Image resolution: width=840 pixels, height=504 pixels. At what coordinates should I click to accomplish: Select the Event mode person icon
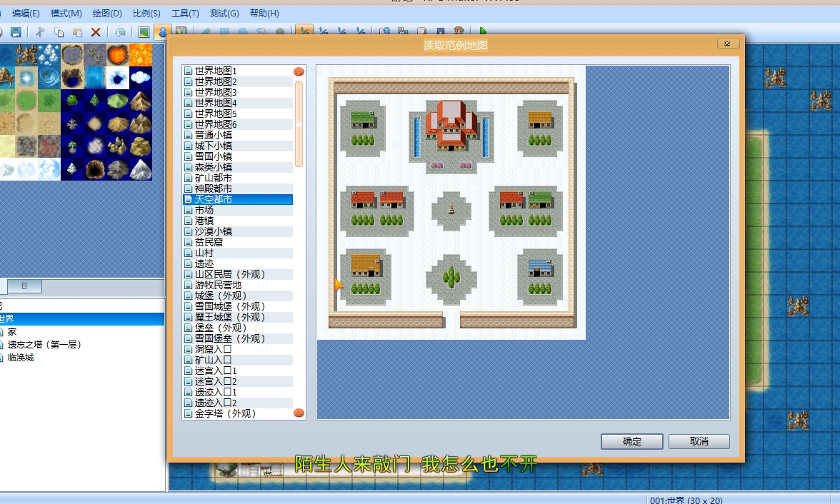(161, 32)
